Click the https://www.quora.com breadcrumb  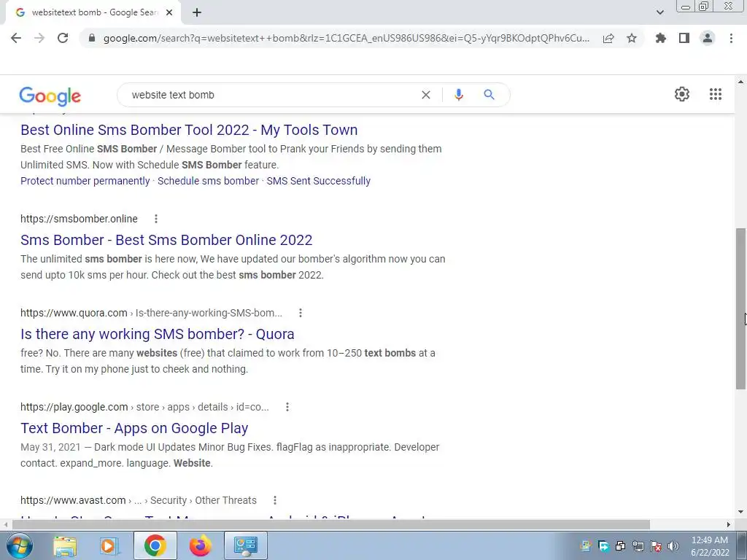151,313
